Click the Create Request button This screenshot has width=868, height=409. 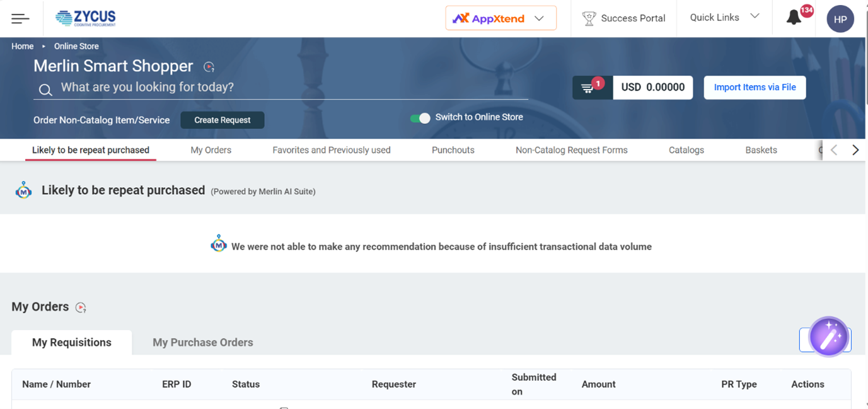(222, 120)
